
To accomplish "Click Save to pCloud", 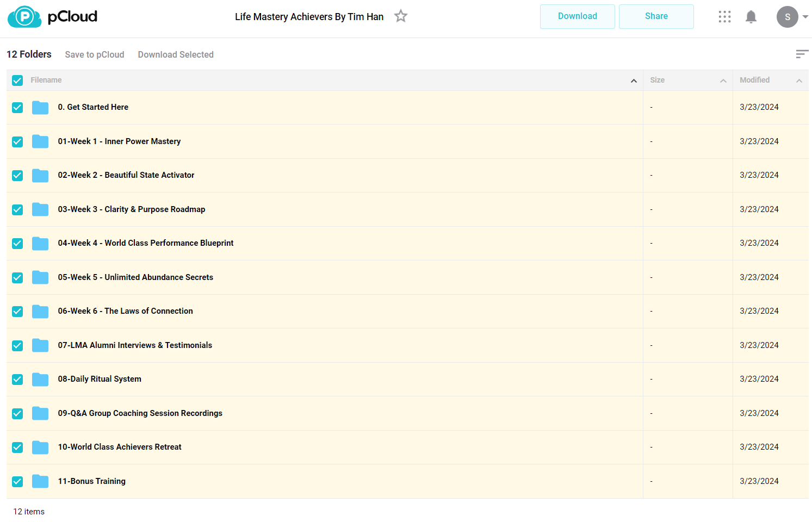I will point(95,54).
